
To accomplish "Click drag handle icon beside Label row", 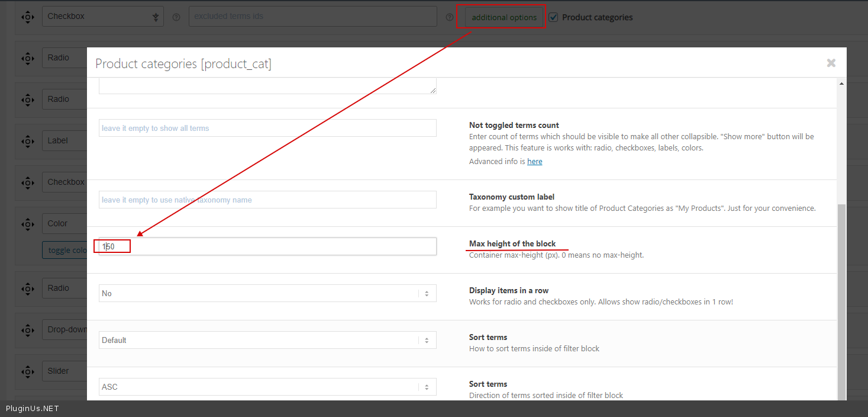I will [x=28, y=141].
